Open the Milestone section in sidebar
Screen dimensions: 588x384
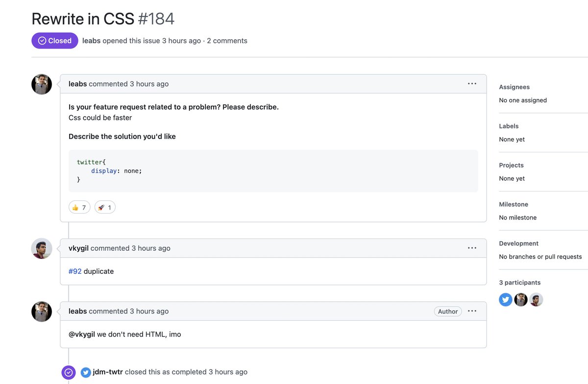click(x=514, y=204)
